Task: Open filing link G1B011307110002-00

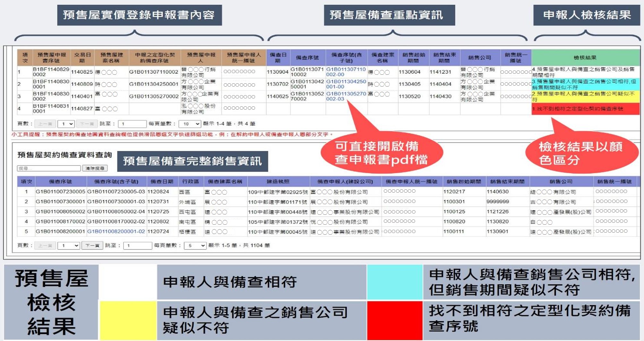Action: click(346, 71)
